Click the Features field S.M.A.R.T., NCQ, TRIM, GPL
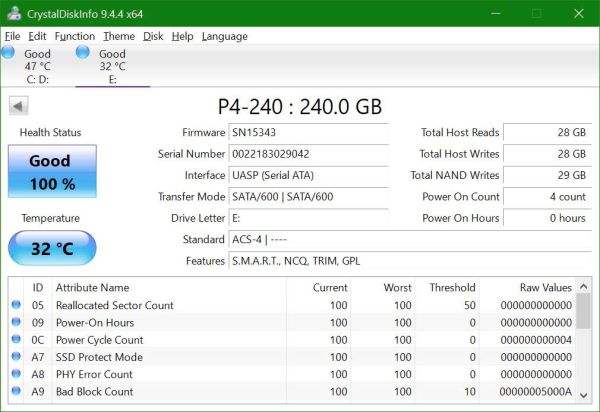 [410, 261]
